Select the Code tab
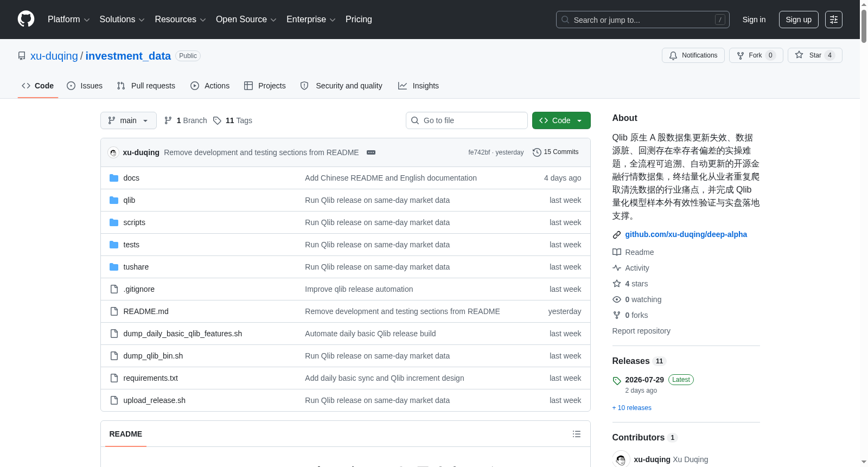868x467 pixels. 38,86
